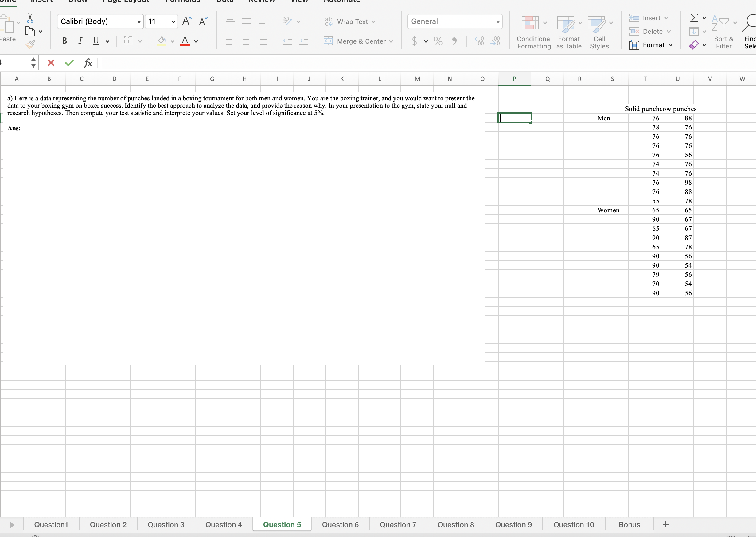Viewport: 756px width, 537px height.
Task: Switch to the Question 6 sheet tab
Action: (x=340, y=525)
